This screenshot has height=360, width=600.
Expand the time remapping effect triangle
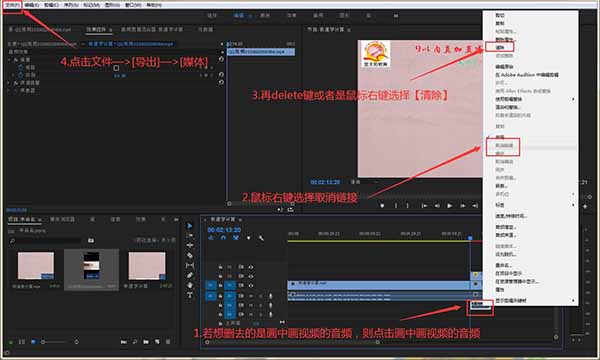pos(10,91)
